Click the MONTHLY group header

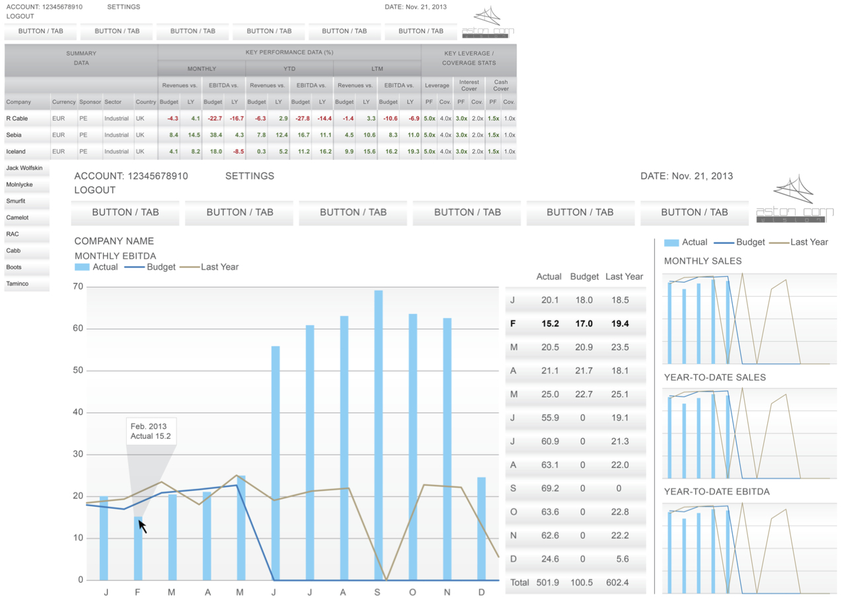pyautogui.click(x=202, y=69)
